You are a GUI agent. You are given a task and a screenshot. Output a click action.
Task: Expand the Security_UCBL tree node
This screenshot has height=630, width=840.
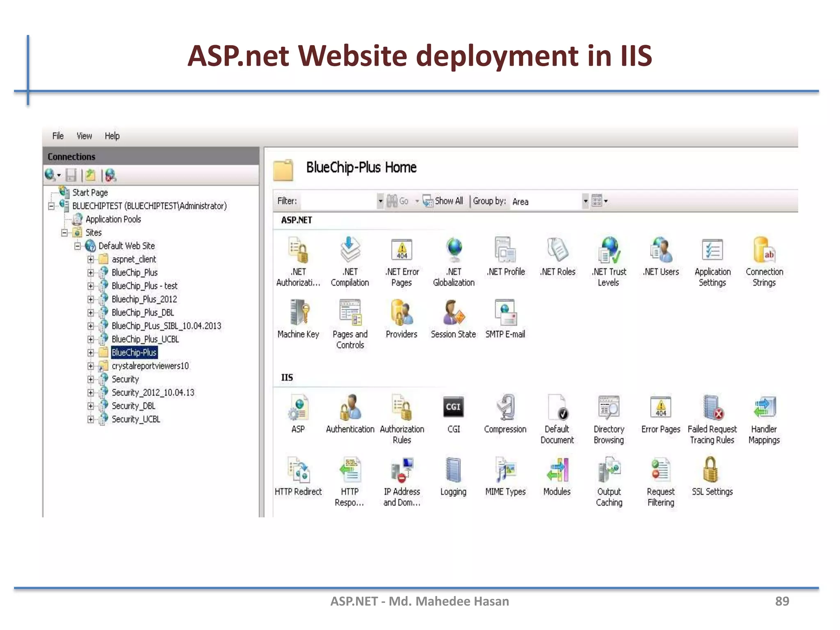click(90, 419)
